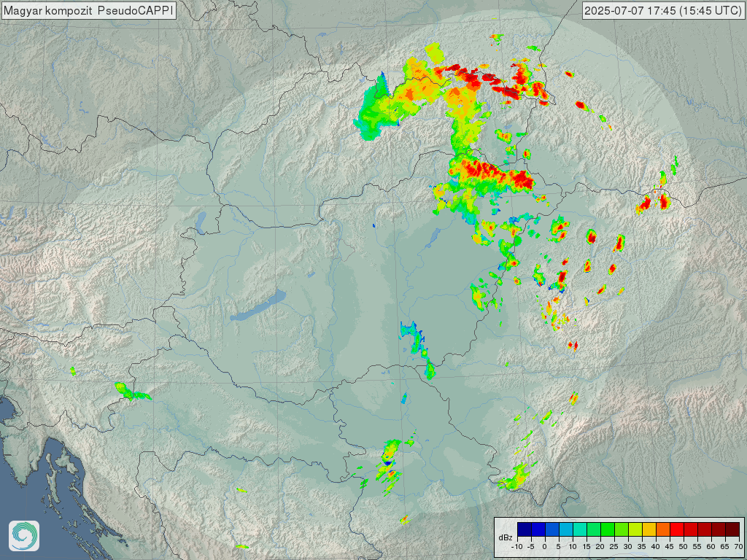The height and width of the screenshot is (560, 747).
Task: Click the "35" legend scale label
Action: point(642,547)
